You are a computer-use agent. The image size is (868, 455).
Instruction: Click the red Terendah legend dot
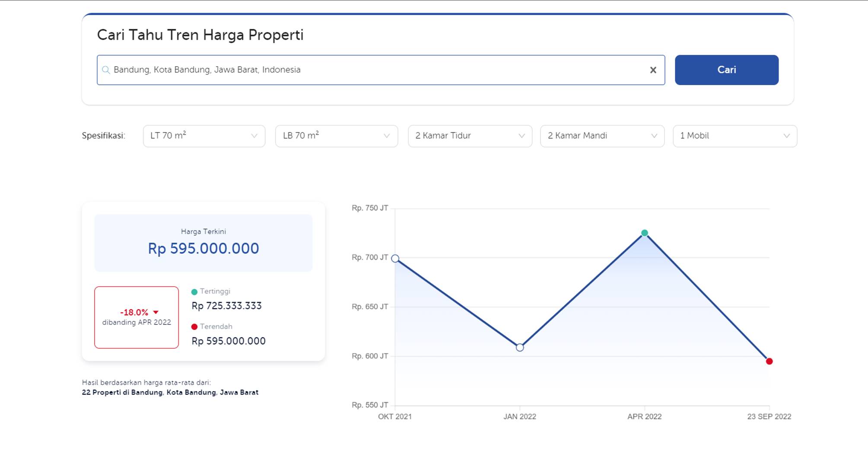click(194, 327)
